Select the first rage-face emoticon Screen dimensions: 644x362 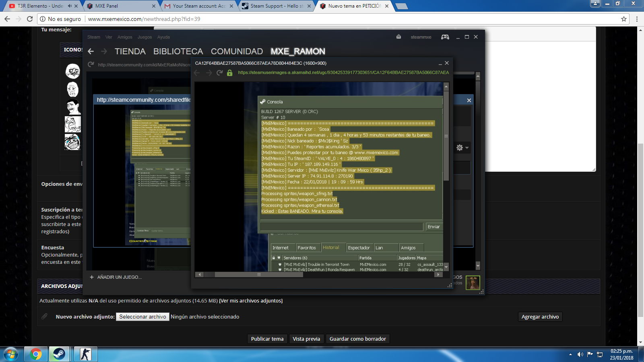[73, 72]
